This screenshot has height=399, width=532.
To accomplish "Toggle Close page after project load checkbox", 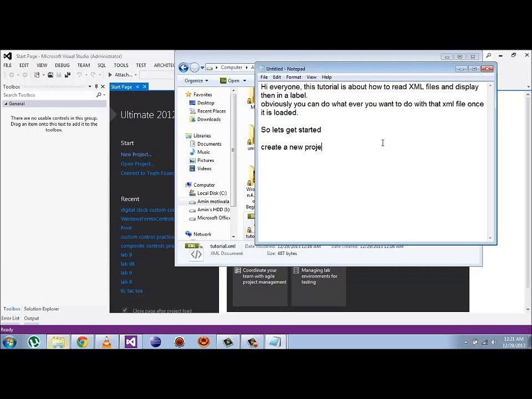I will tap(125, 310).
